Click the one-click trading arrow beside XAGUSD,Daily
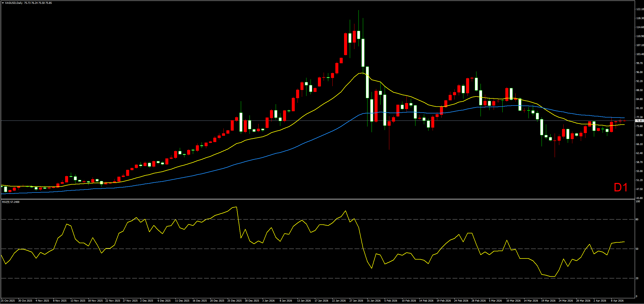The image size is (644, 304). tap(3, 3)
